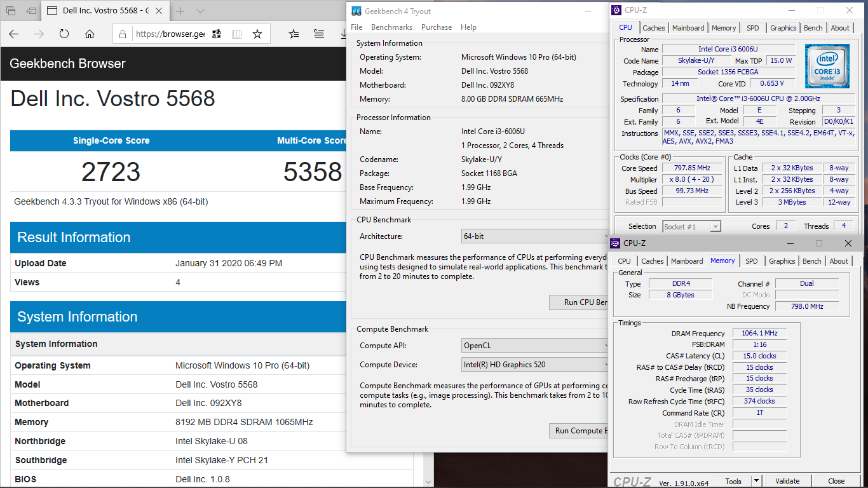Open the Reading list icon in Edge toolbar
Viewport: 868px width, 488px height.
(319, 34)
